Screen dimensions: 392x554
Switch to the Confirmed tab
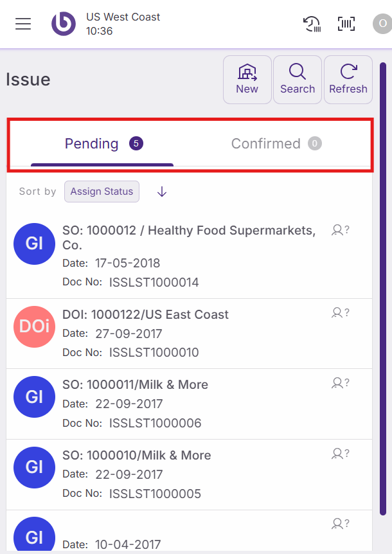[276, 144]
